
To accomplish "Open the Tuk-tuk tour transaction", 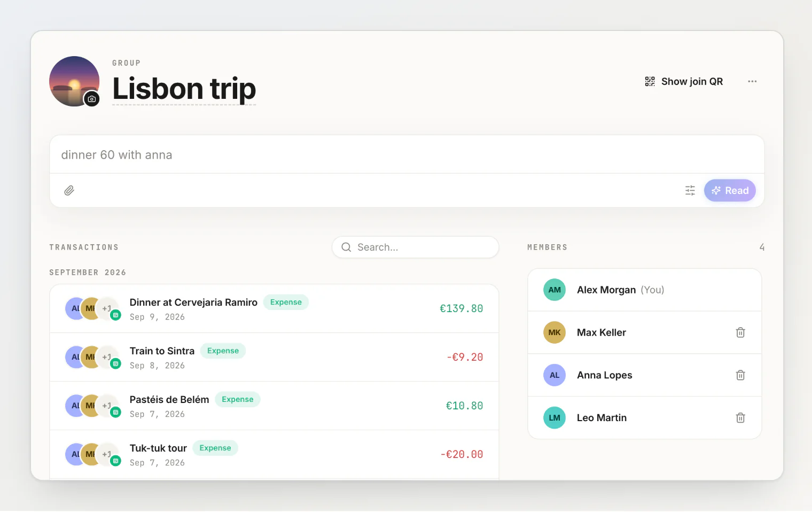I will pos(274,454).
